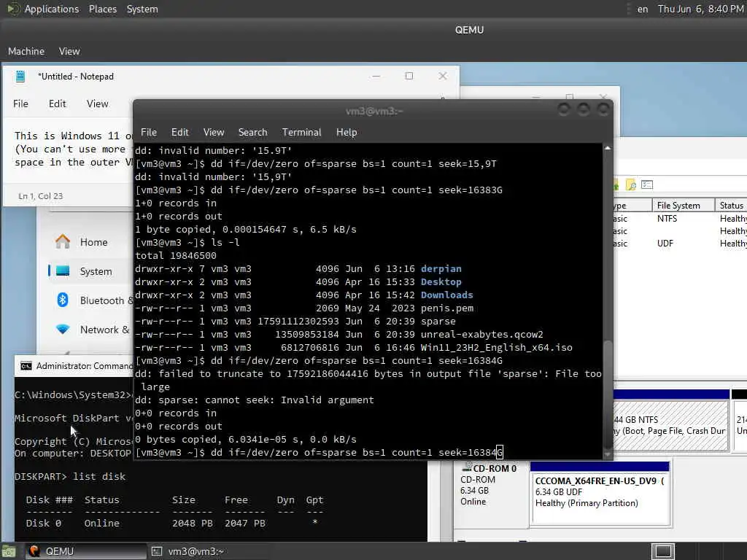Open Notepad View menu
The image size is (747, 560).
tap(97, 104)
